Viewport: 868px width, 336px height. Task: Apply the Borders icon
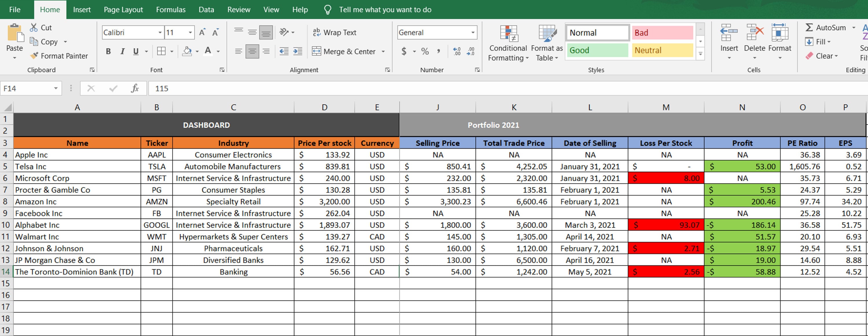pos(161,51)
